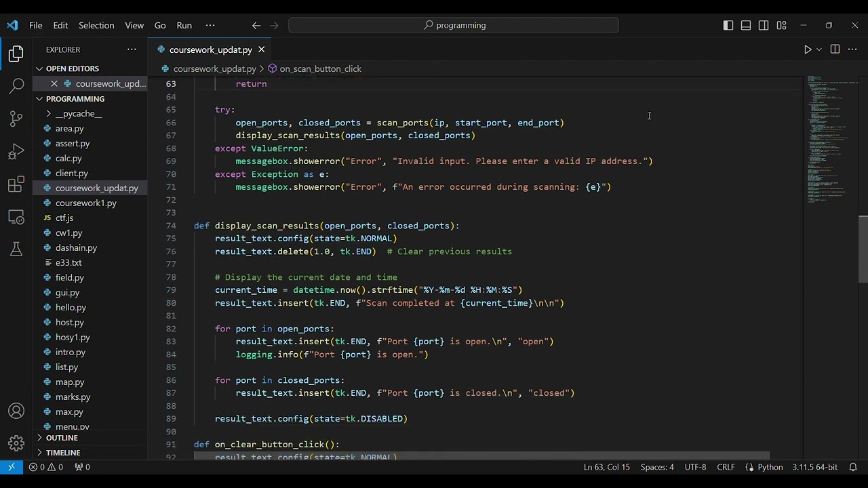Click the ports forwarded status indicator

(x=82, y=467)
